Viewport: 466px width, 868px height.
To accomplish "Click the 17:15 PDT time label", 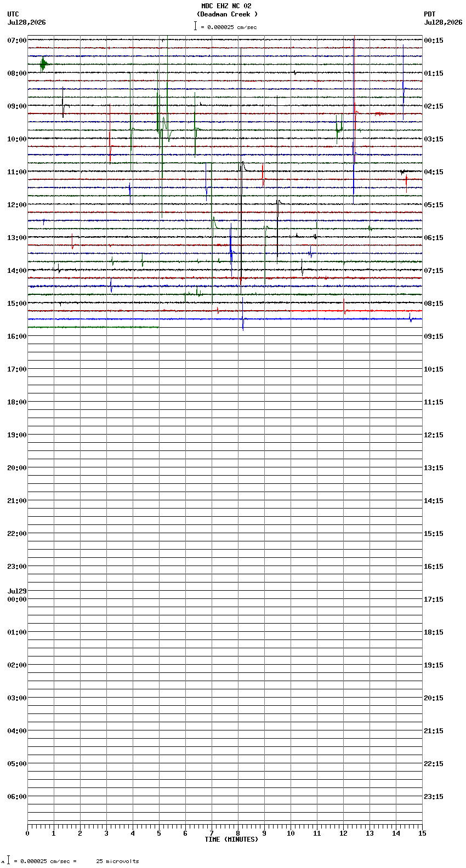I will click(434, 599).
